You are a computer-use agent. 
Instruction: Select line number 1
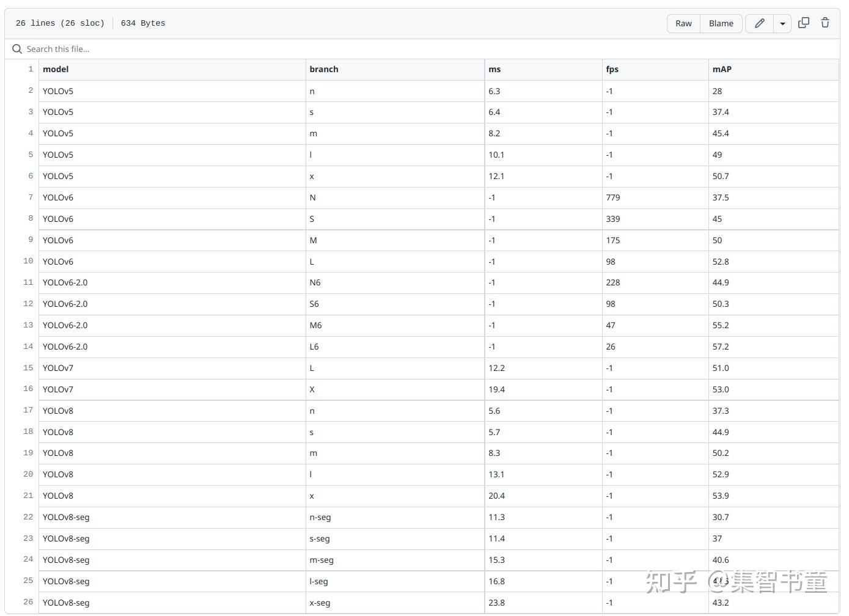point(31,69)
